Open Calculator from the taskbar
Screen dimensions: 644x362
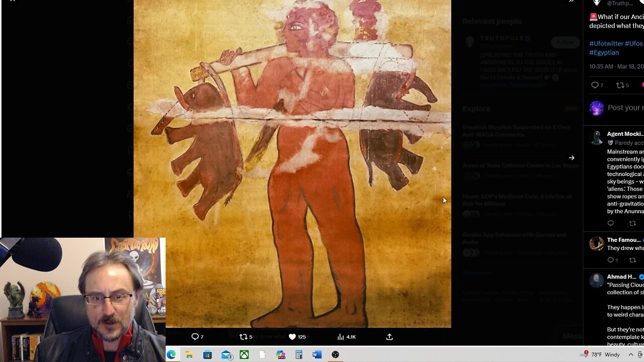(299, 355)
